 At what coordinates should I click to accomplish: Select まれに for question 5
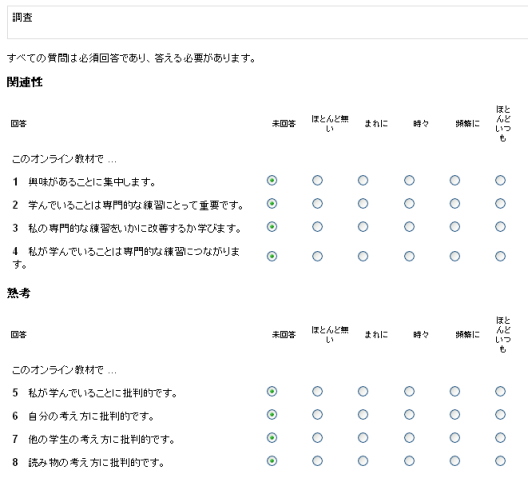[363, 391]
